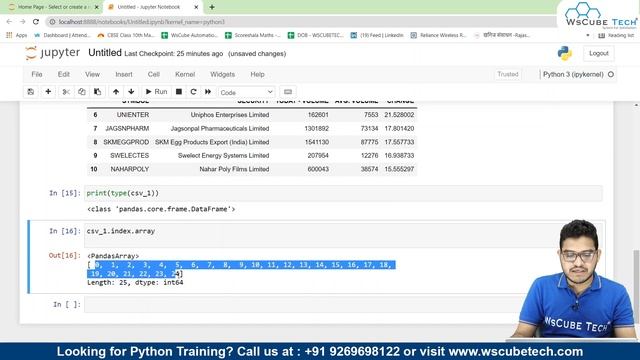640x360 pixels.
Task: Close the Untitled Jupyter Notebook tab
Action: [x=196, y=7]
